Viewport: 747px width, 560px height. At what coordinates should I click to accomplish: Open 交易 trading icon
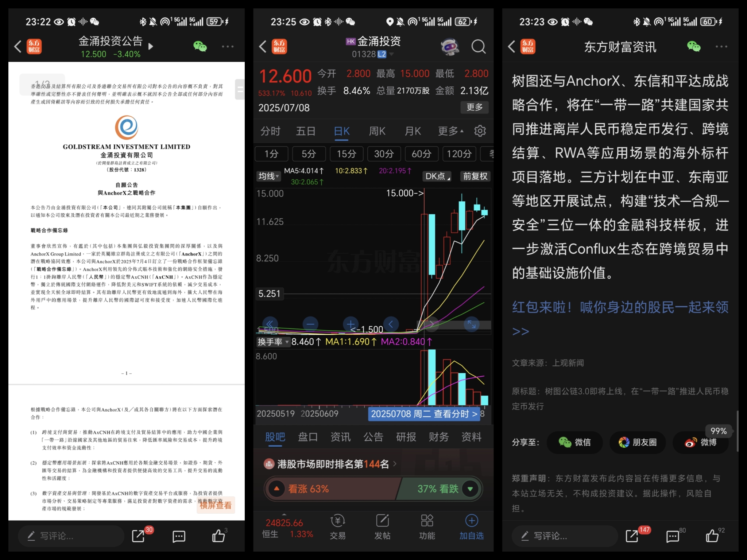pos(338,527)
